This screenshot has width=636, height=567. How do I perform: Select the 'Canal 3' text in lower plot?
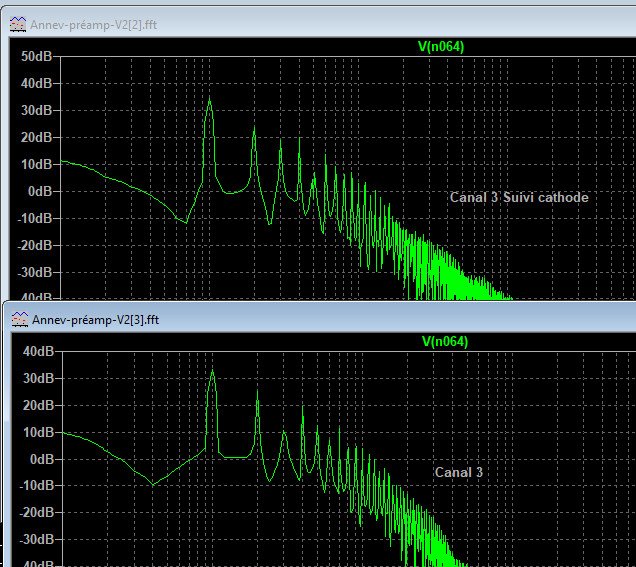pyautogui.click(x=458, y=471)
